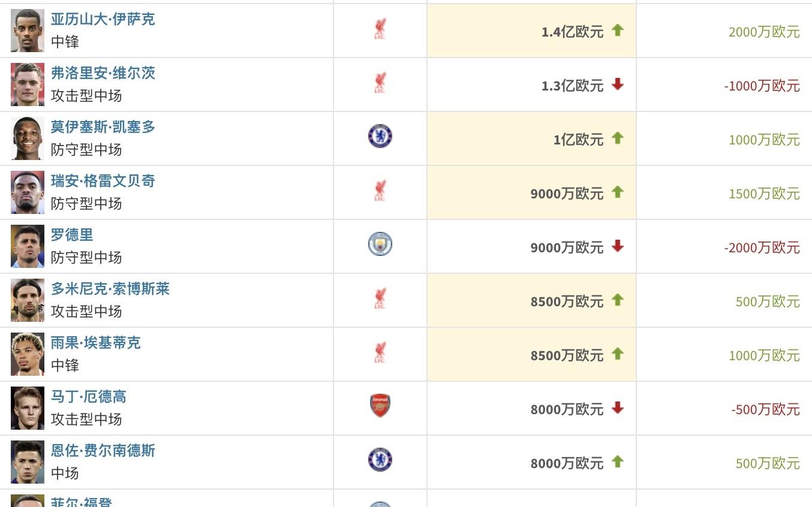Open 弗洛里安·维尔茨 player link
This screenshot has height=507, width=812.
pyautogui.click(x=103, y=73)
